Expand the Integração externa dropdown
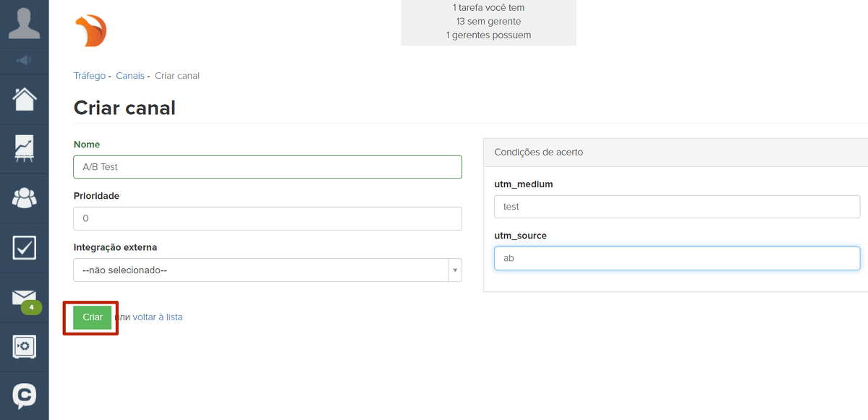The width and height of the screenshot is (868, 420). [261, 270]
